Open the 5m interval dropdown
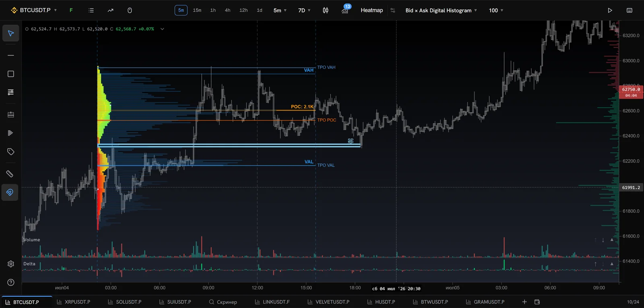644x308 pixels. coord(280,10)
